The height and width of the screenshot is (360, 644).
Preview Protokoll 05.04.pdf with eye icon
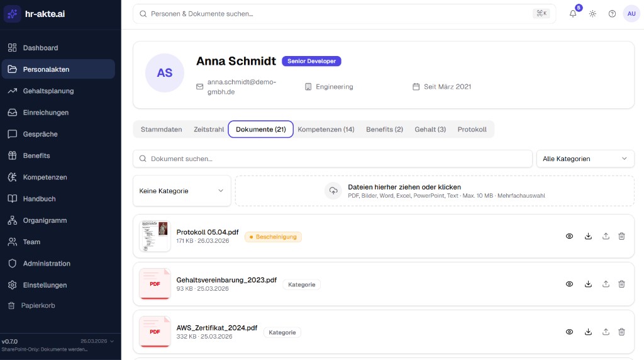[569, 236]
